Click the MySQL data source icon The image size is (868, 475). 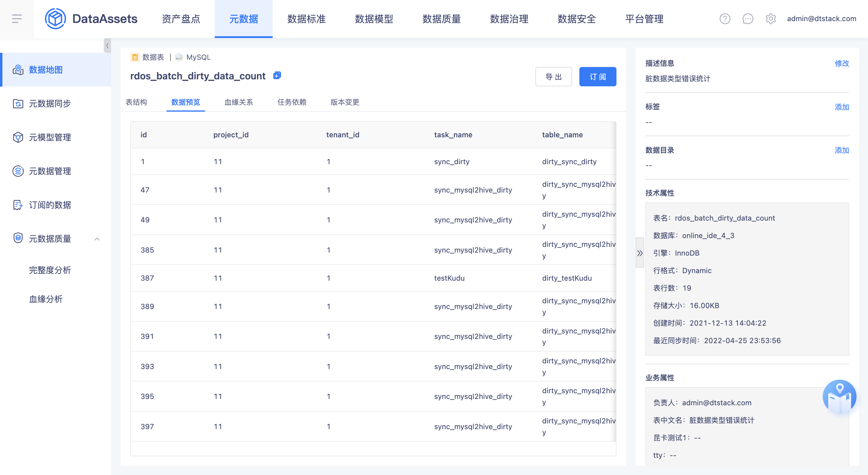179,57
